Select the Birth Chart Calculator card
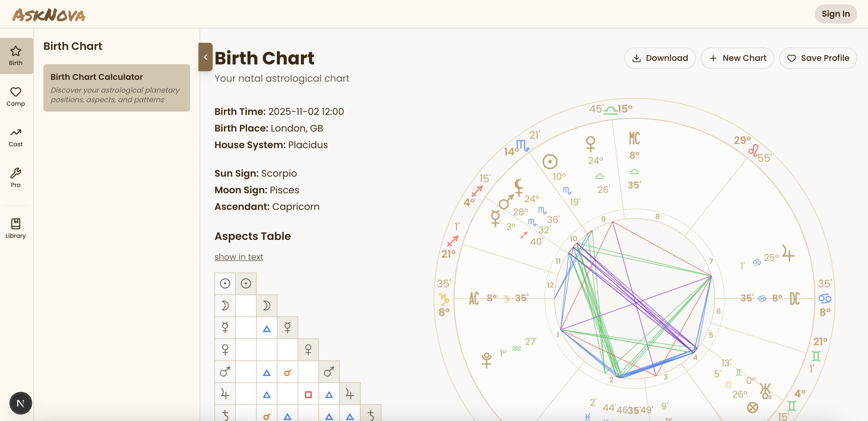This screenshot has height=421, width=868. coord(116,88)
